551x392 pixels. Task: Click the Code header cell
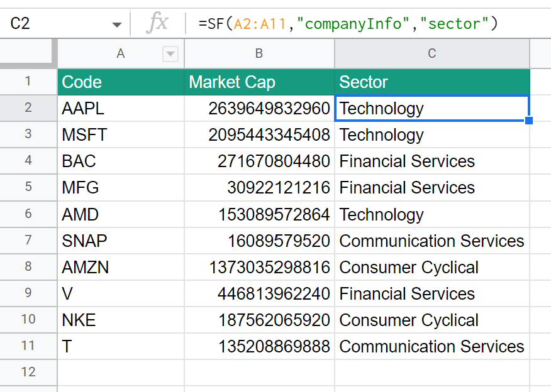121,82
